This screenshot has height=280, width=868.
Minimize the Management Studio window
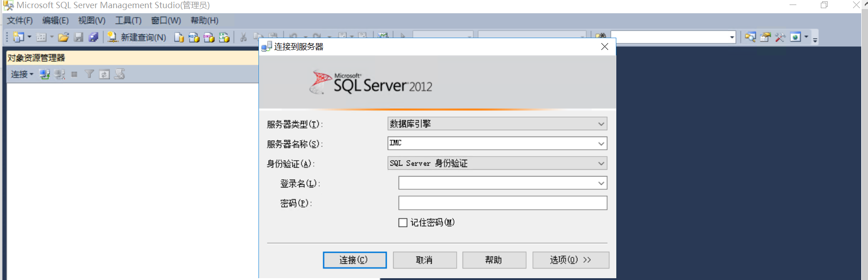[x=793, y=5]
